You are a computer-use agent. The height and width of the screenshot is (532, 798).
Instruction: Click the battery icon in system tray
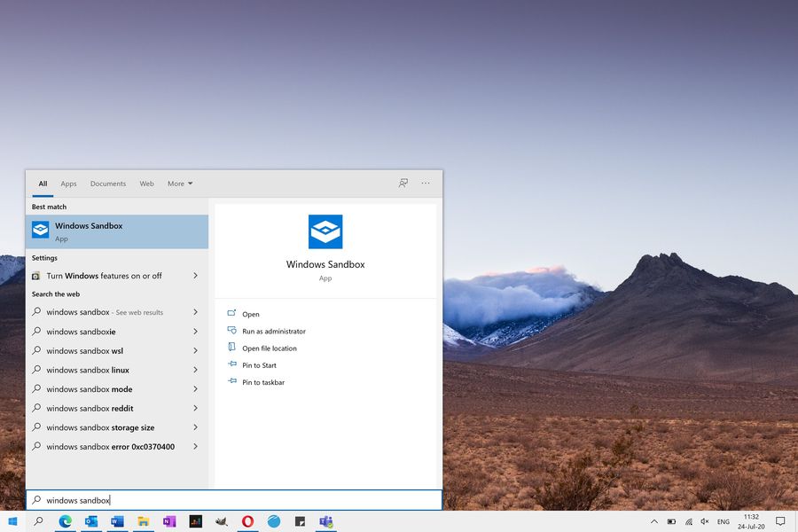tap(671, 521)
